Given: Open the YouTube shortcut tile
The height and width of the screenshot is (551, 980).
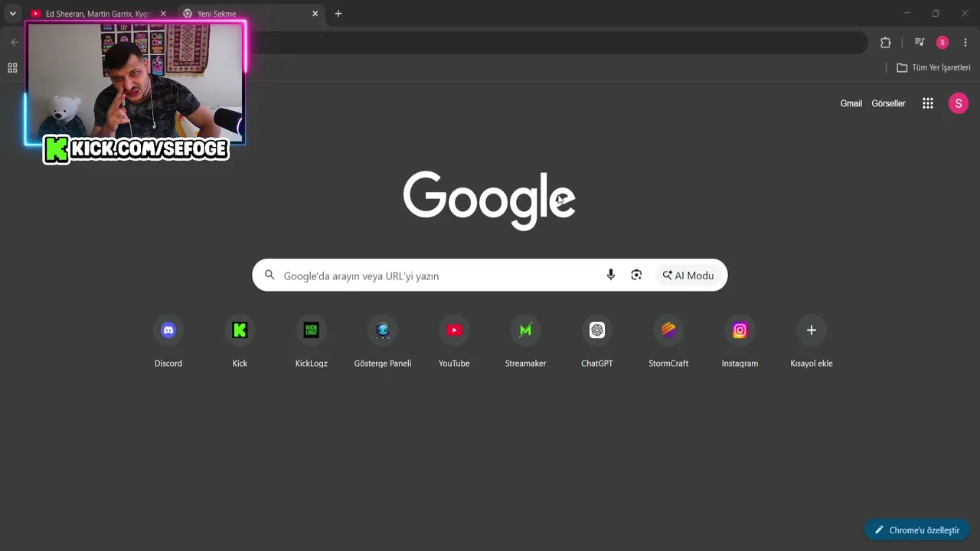Looking at the screenshot, I should coord(454,342).
